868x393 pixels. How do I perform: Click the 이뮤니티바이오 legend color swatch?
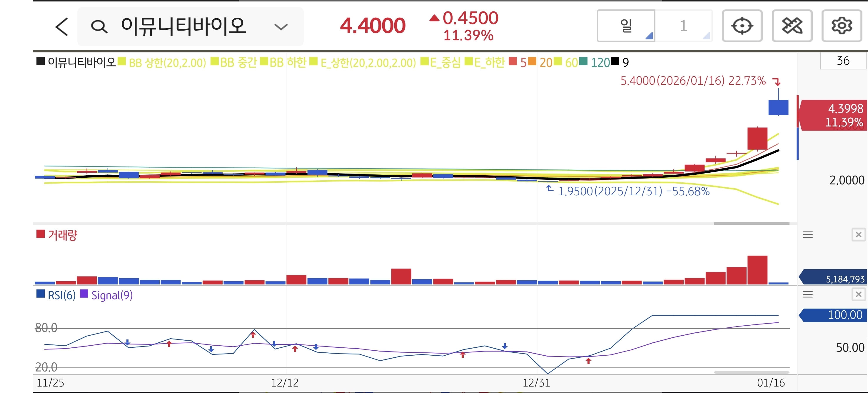[41, 61]
